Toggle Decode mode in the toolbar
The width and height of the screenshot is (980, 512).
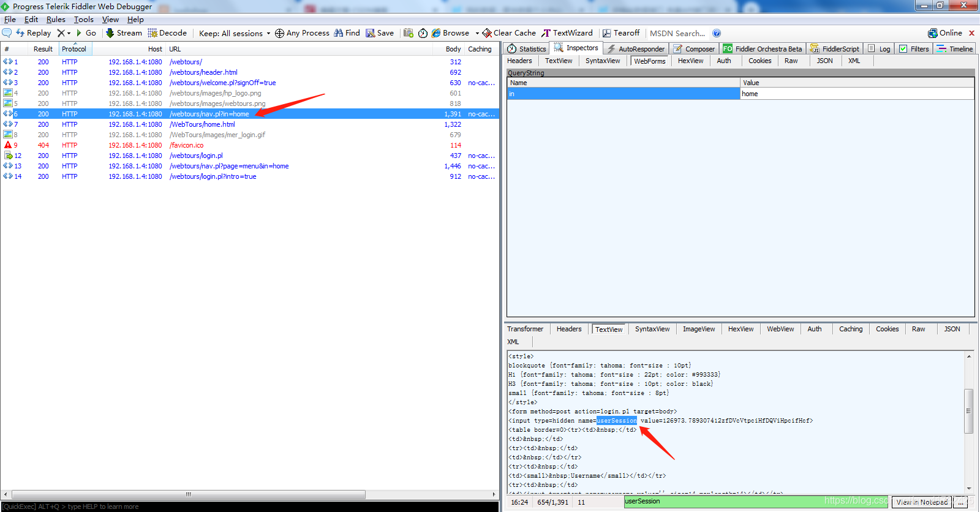[x=167, y=33]
